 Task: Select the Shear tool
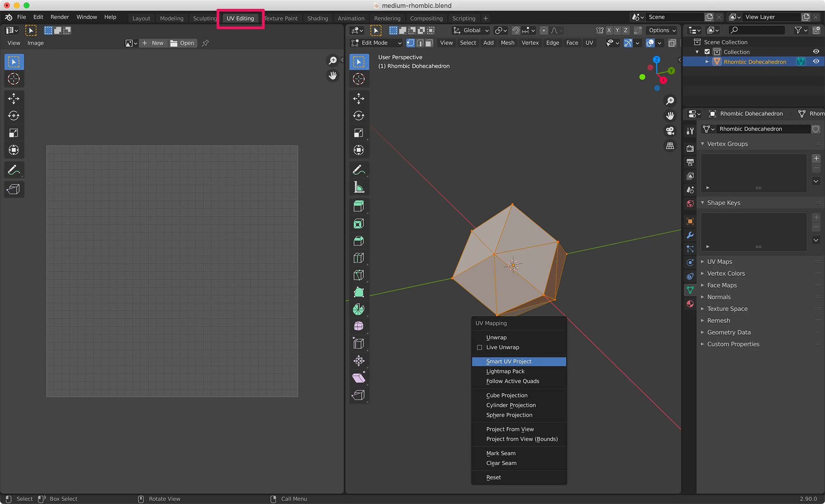[x=359, y=378]
